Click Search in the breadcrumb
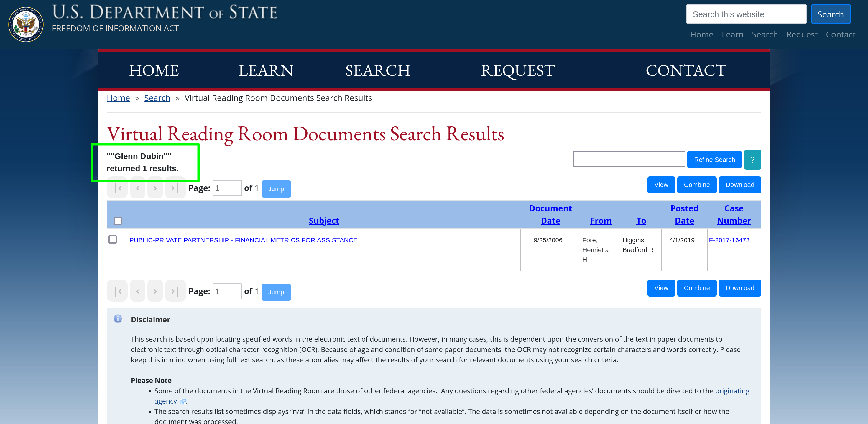 pos(157,98)
